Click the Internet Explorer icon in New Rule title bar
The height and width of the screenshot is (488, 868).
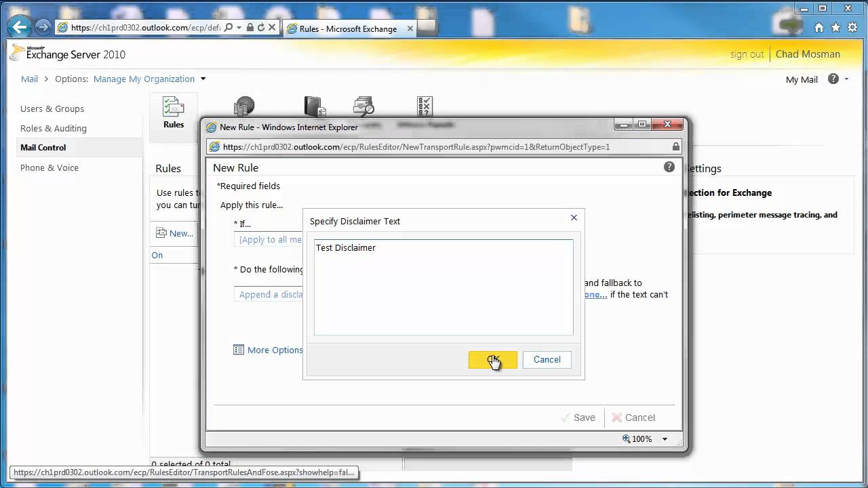(212, 127)
